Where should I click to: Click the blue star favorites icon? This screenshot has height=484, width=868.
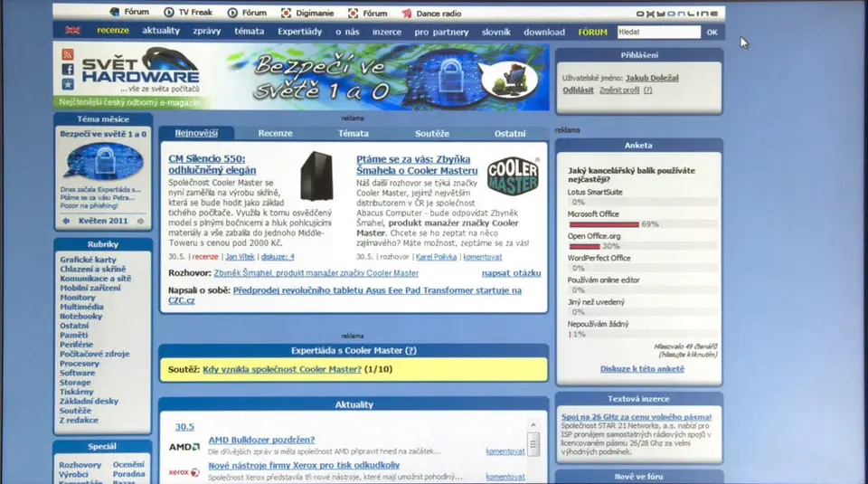tap(68, 84)
